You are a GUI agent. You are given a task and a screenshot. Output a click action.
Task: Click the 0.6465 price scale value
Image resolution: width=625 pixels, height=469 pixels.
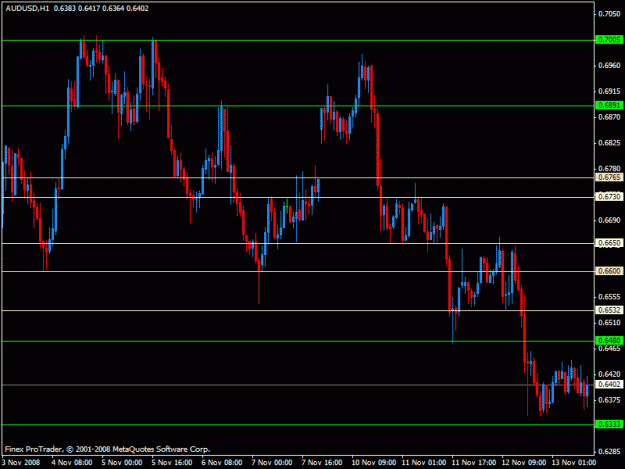pos(609,348)
